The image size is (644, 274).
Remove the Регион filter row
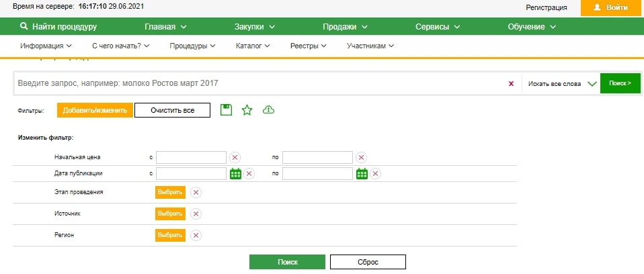point(196,236)
